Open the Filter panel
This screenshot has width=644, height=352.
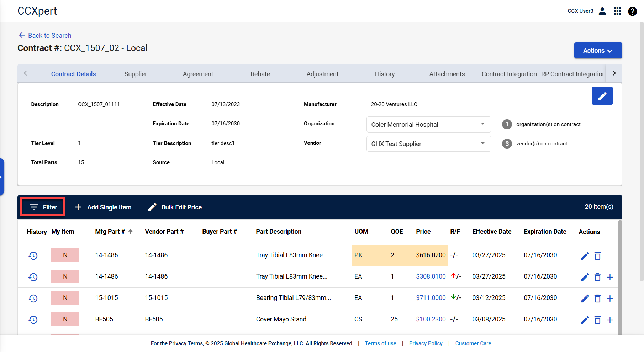[43, 207]
